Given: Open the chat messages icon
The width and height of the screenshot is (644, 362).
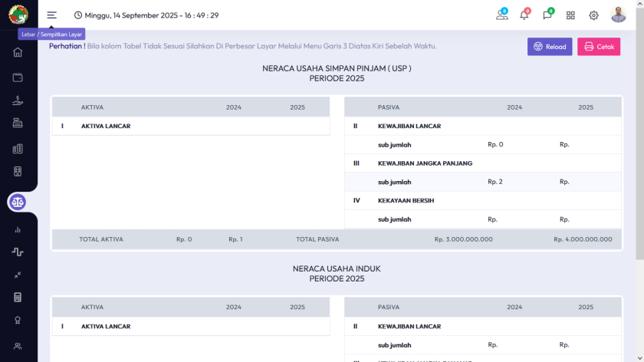Looking at the screenshot, I should (547, 15).
